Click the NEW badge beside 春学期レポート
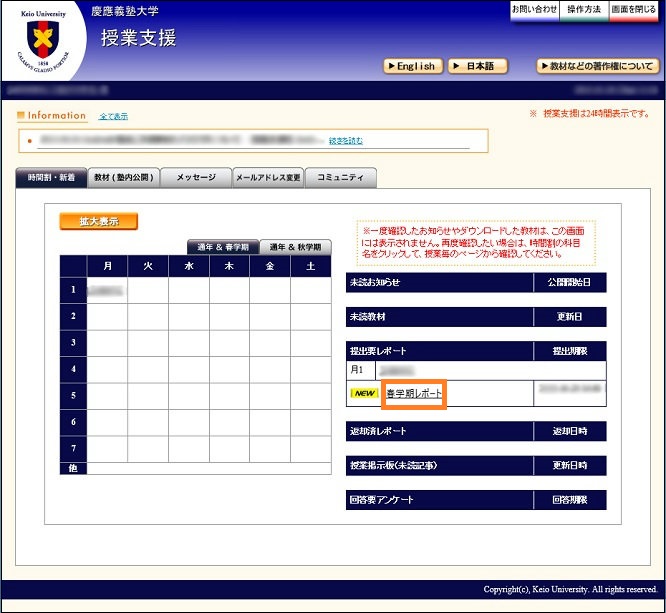 tap(365, 394)
